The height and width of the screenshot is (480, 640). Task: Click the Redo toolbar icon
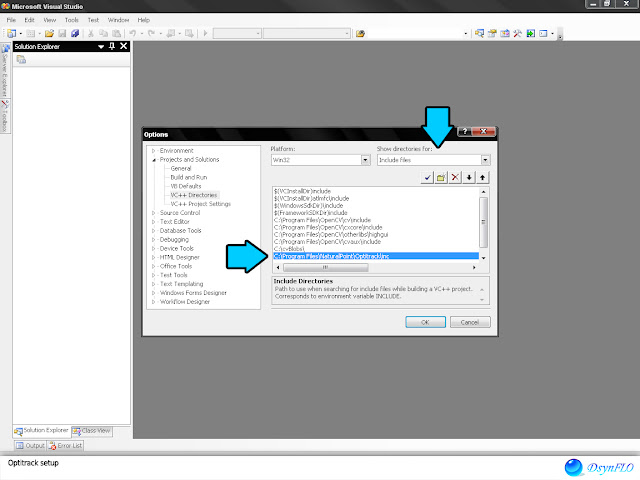coord(151,33)
